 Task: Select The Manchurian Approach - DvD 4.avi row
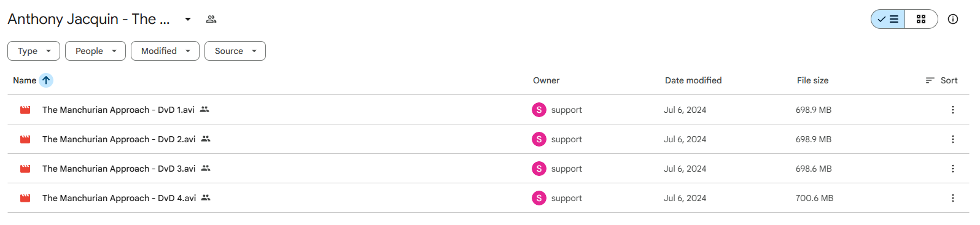tap(488, 198)
